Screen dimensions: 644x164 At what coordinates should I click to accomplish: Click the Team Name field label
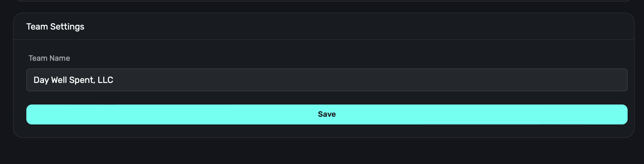49,58
